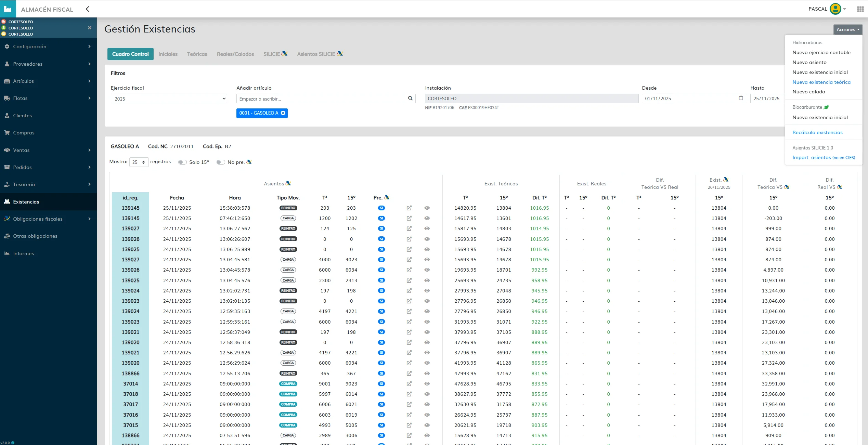868x445 pixels.
Task: Click the Almacén Fiscal factory logo icon
Action: (x=8, y=9)
